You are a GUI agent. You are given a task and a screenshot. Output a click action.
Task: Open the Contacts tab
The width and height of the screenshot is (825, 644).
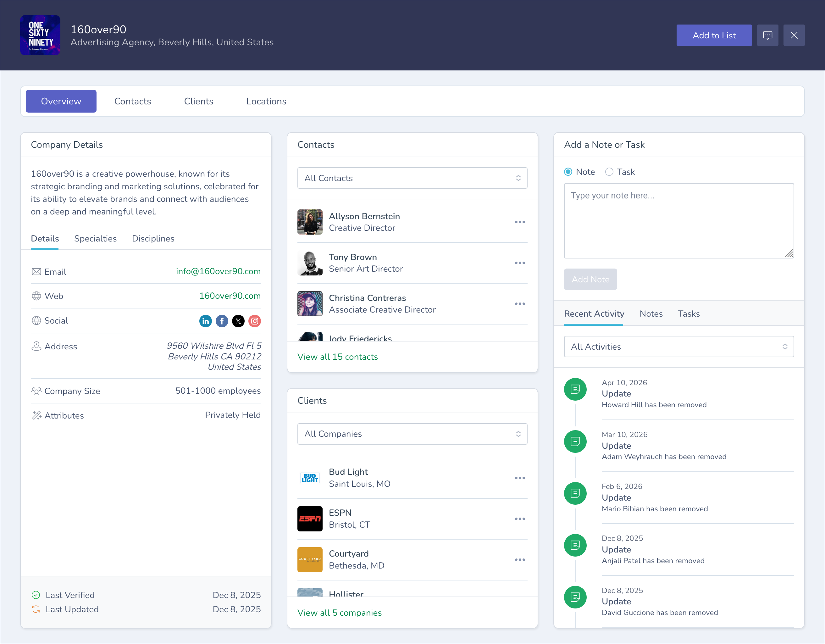[133, 101]
